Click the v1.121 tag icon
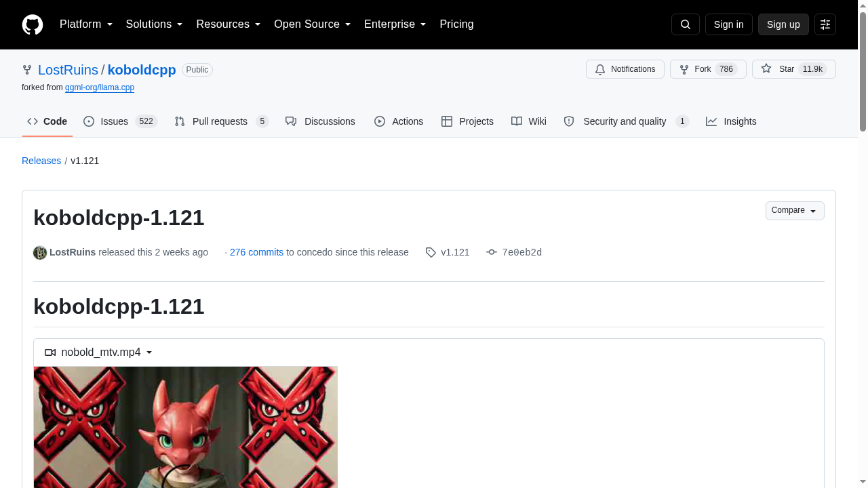 (x=431, y=252)
